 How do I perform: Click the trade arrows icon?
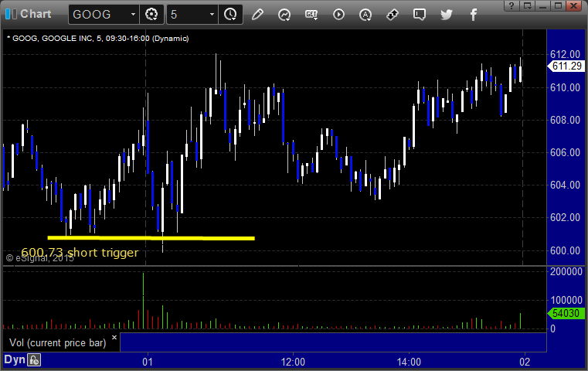pyautogui.click(x=393, y=15)
